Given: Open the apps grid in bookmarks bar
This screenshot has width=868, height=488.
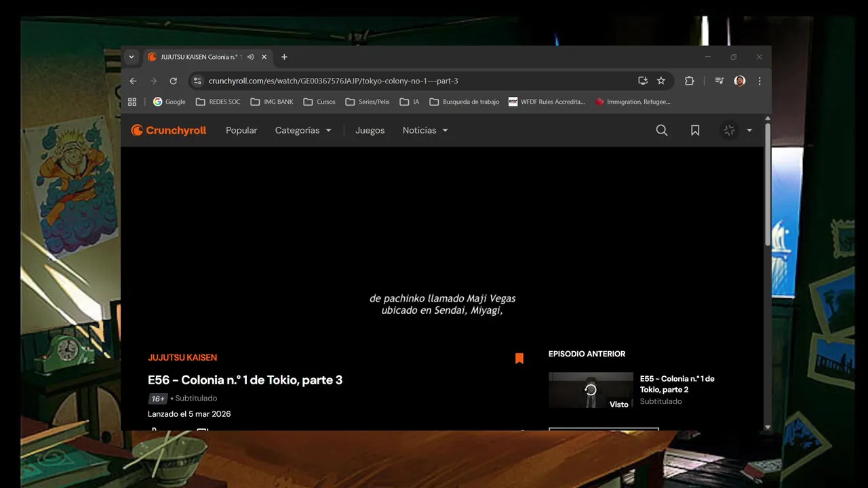Looking at the screenshot, I should [x=132, y=102].
